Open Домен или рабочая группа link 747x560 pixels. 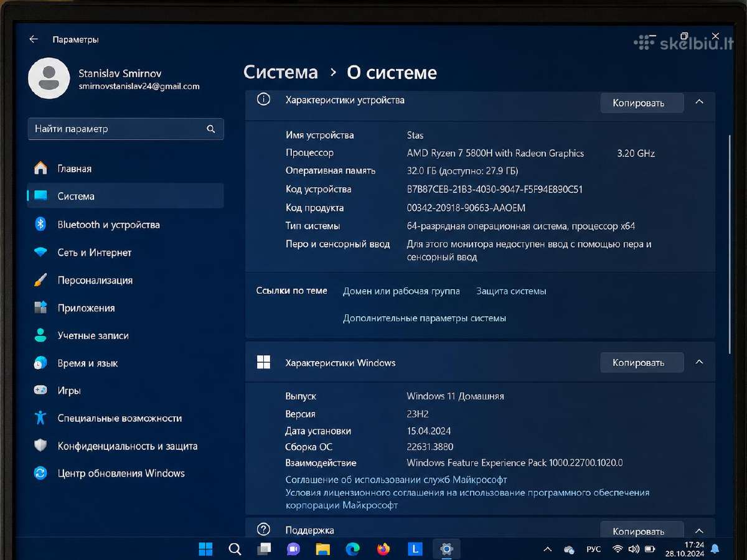[402, 291]
